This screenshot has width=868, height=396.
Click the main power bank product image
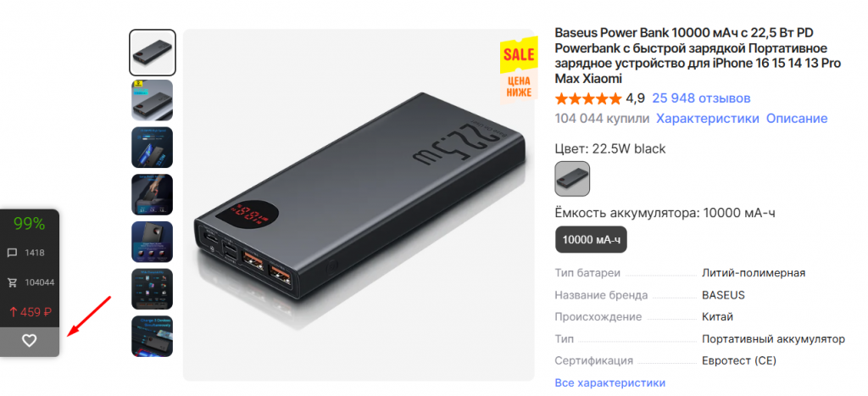[359, 205]
